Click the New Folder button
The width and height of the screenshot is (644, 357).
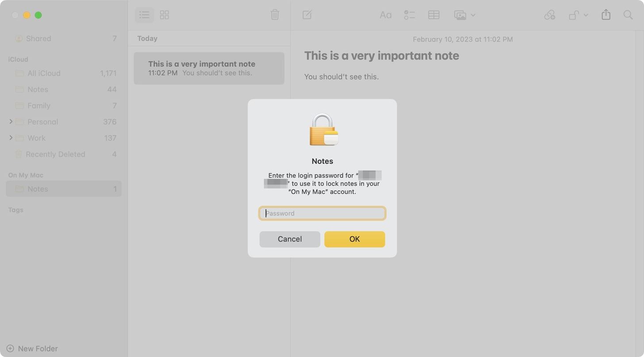pos(32,349)
